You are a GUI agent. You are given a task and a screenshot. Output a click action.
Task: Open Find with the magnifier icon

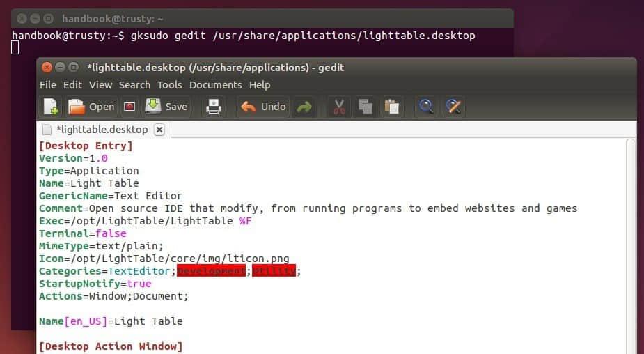pyautogui.click(x=425, y=107)
